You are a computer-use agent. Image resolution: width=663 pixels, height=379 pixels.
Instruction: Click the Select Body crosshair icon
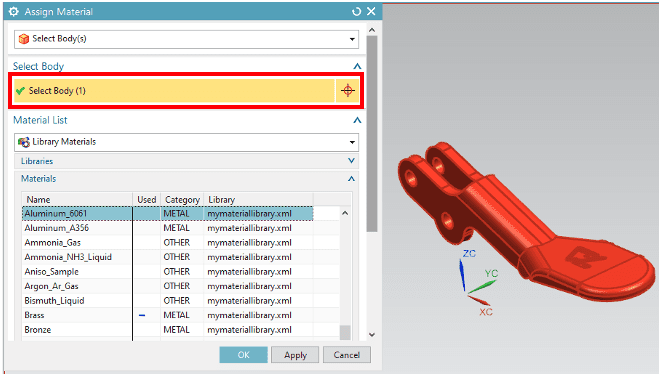click(348, 91)
